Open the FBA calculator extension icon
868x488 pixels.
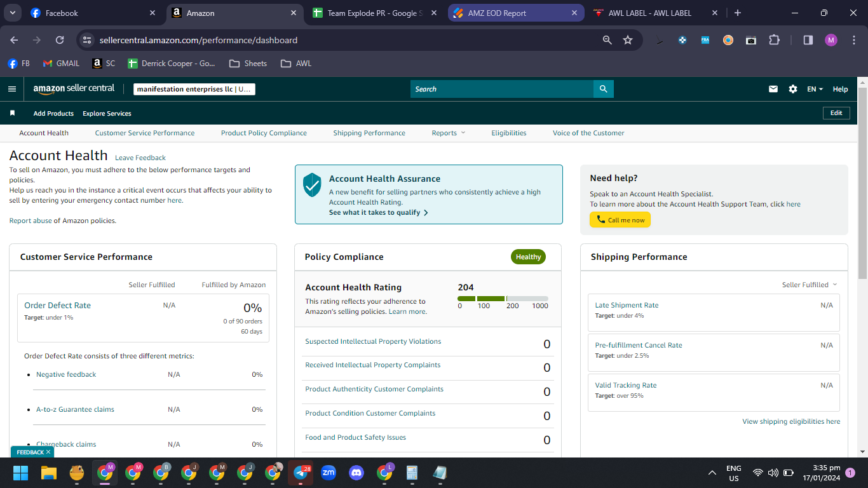pos(705,40)
